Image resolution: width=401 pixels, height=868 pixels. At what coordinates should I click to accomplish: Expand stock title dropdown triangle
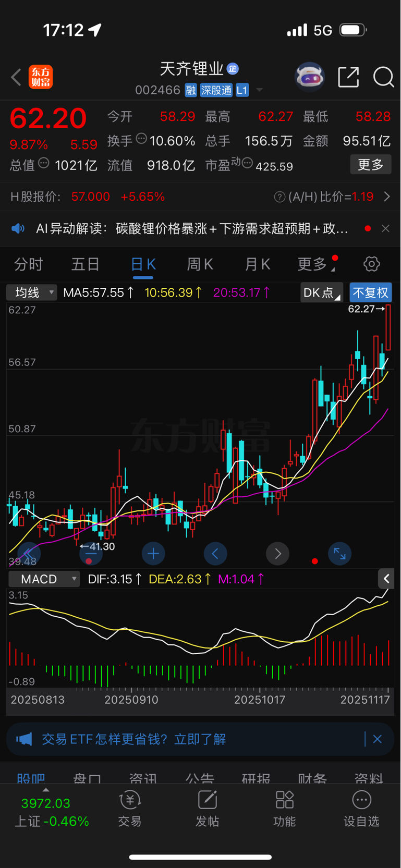pos(259,90)
